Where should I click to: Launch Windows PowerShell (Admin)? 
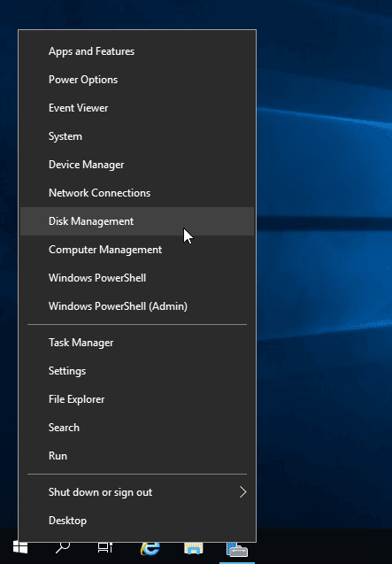point(137,306)
